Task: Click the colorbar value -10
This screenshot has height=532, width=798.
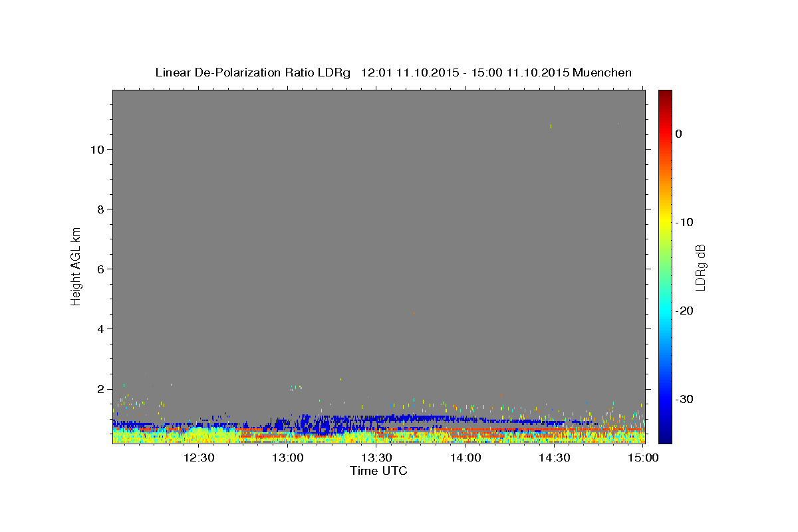Action: 684,222
